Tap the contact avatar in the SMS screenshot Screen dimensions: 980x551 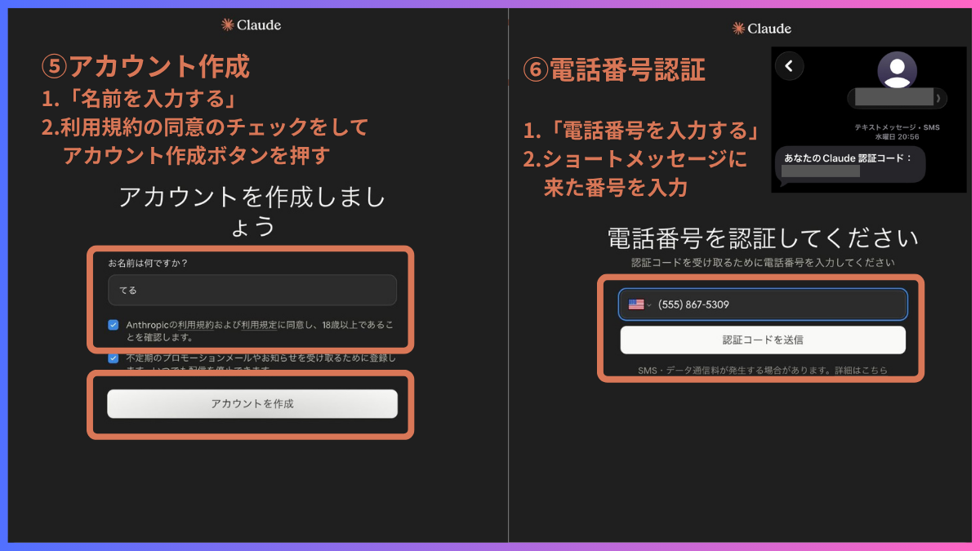pos(897,70)
